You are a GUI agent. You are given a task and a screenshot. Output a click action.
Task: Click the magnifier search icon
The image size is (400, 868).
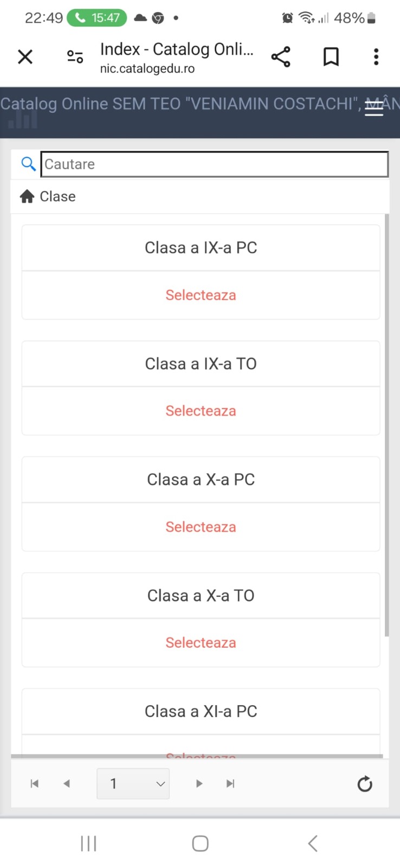coord(28,164)
